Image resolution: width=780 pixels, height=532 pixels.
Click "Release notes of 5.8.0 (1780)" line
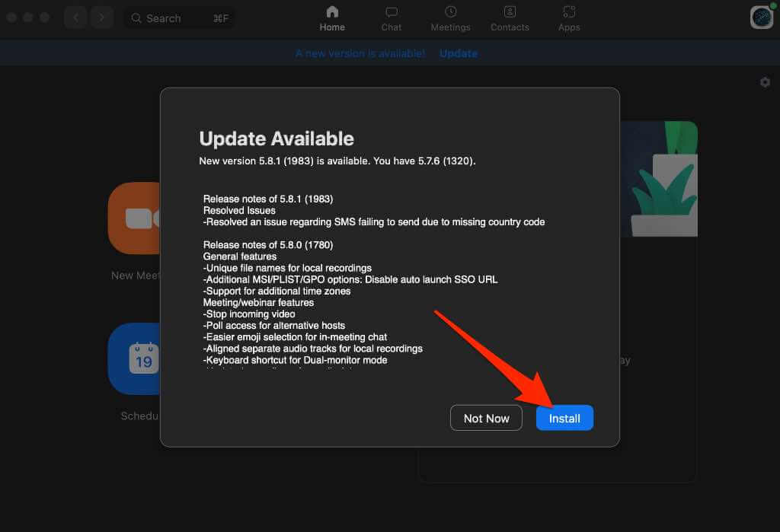268,244
